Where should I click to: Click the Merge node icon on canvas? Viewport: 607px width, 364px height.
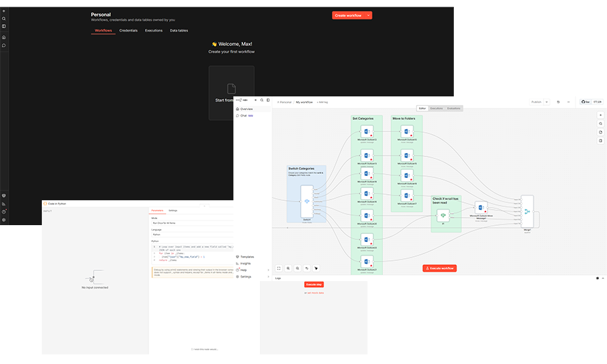pyautogui.click(x=527, y=211)
